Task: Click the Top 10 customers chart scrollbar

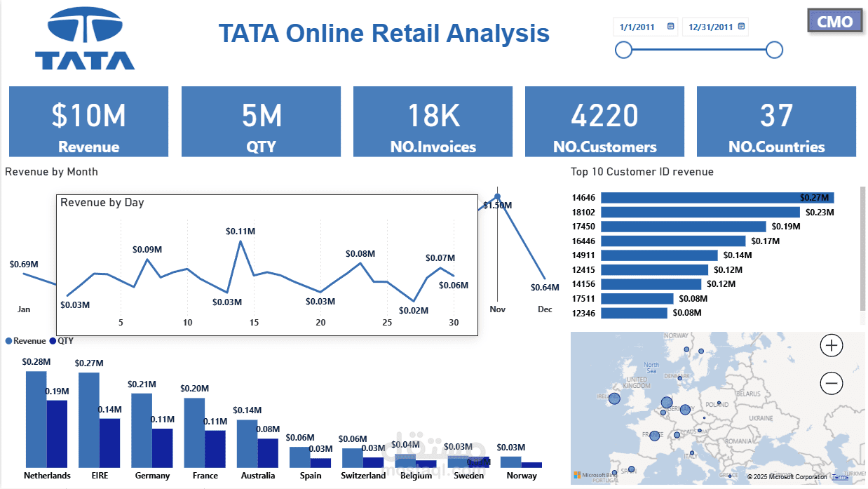Action: pos(862,249)
